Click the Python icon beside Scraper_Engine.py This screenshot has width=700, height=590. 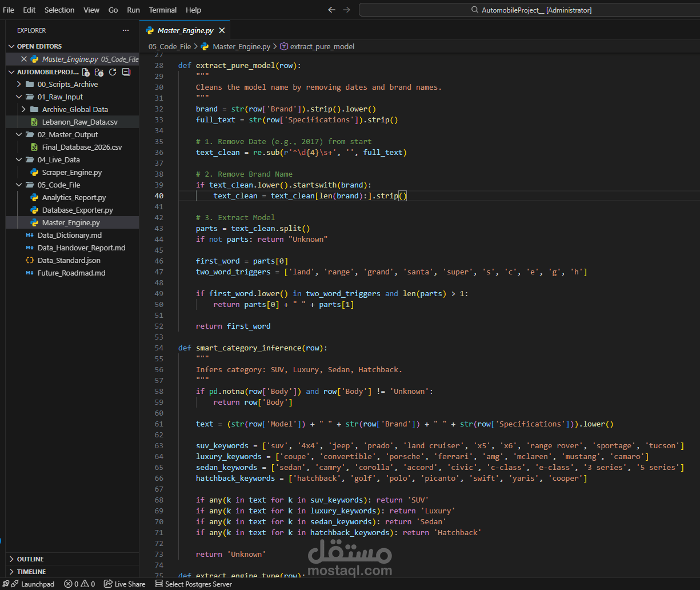[x=34, y=172]
